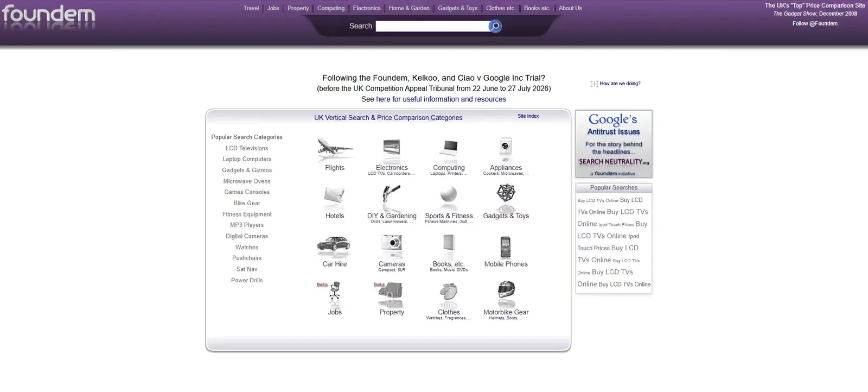Select the About Us menu item
This screenshot has width=868, height=392.
(x=570, y=8)
